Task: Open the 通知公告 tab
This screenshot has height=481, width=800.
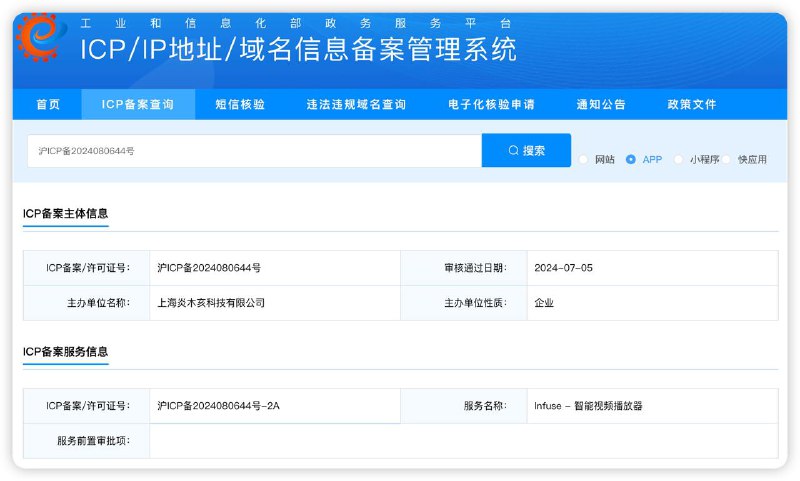Action: (601, 105)
